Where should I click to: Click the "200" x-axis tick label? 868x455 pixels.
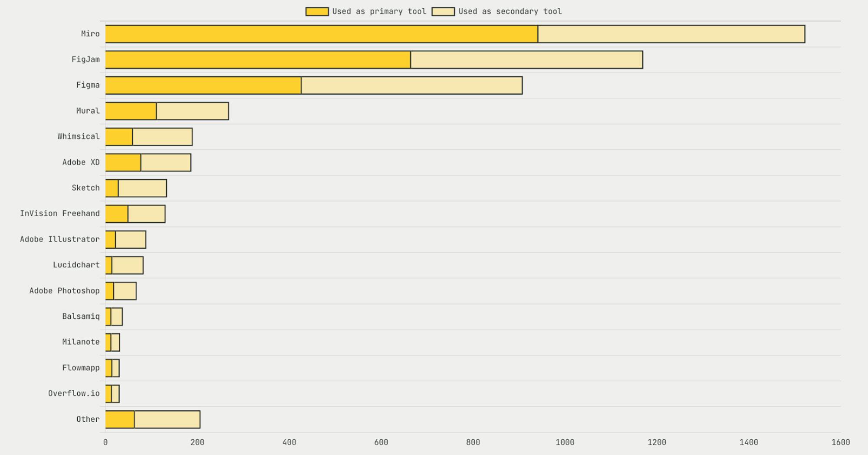coord(197,442)
